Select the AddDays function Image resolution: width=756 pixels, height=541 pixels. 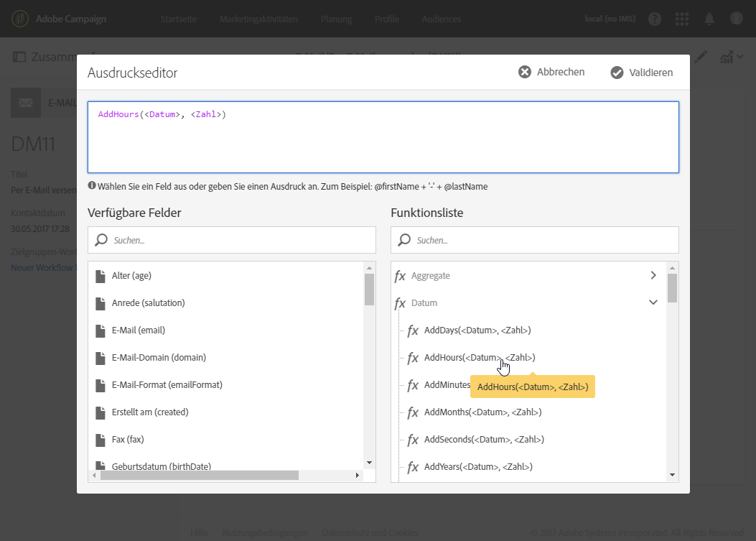pos(477,330)
